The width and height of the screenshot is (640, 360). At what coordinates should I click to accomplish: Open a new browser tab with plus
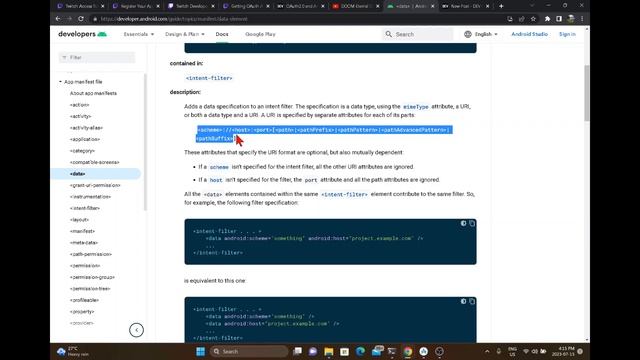501,6
